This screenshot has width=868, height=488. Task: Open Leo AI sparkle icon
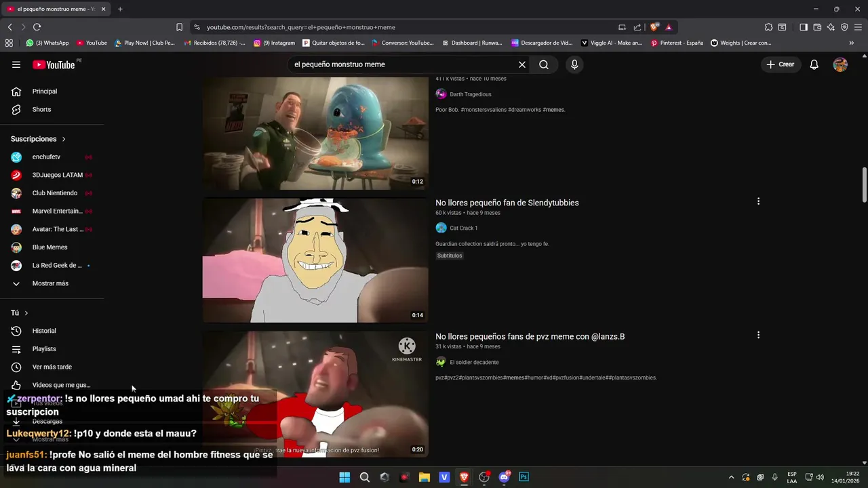[x=831, y=27]
